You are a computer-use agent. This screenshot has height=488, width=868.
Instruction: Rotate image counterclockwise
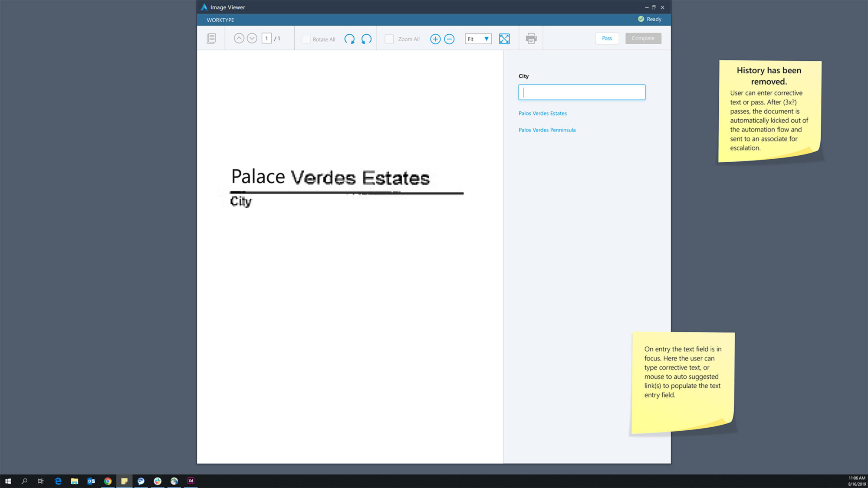pos(366,39)
